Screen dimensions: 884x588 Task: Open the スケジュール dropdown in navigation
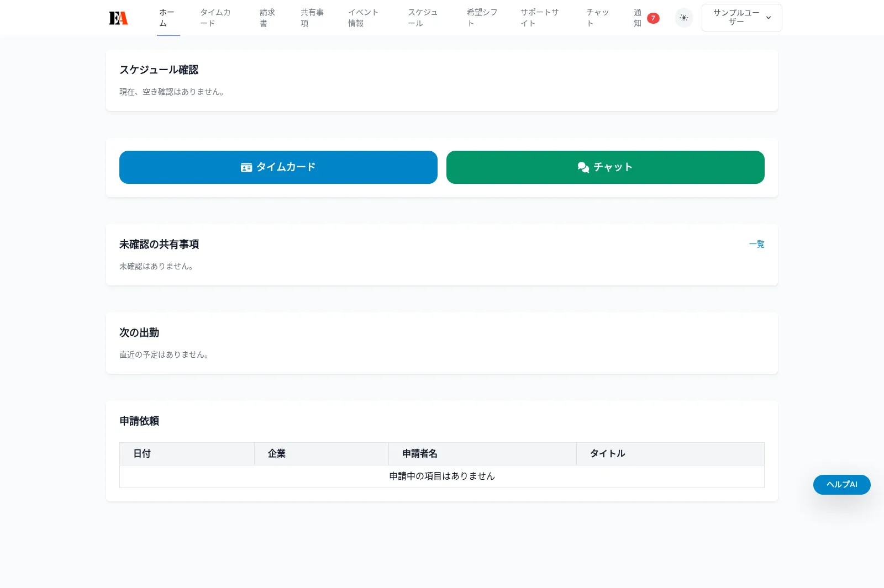pos(424,17)
